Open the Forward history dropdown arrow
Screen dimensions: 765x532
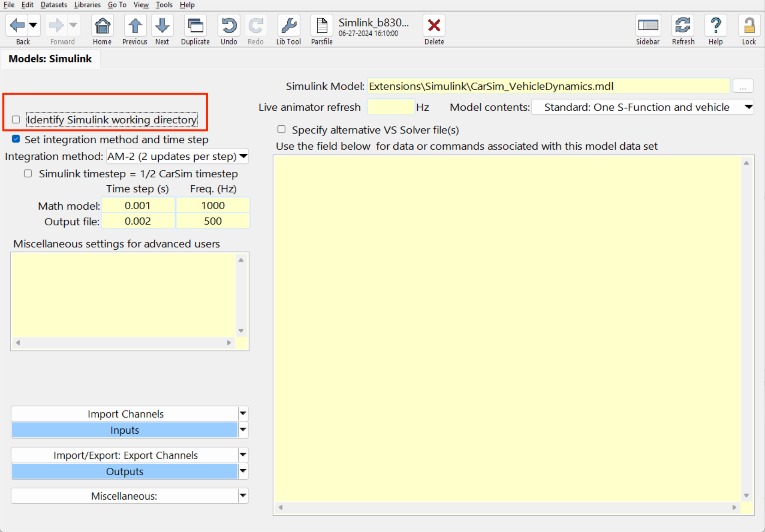pos(73,26)
